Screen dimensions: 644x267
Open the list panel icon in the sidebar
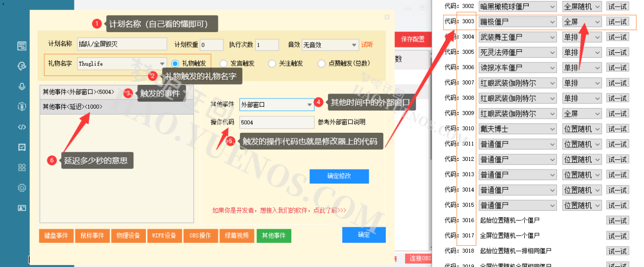click(22, 46)
